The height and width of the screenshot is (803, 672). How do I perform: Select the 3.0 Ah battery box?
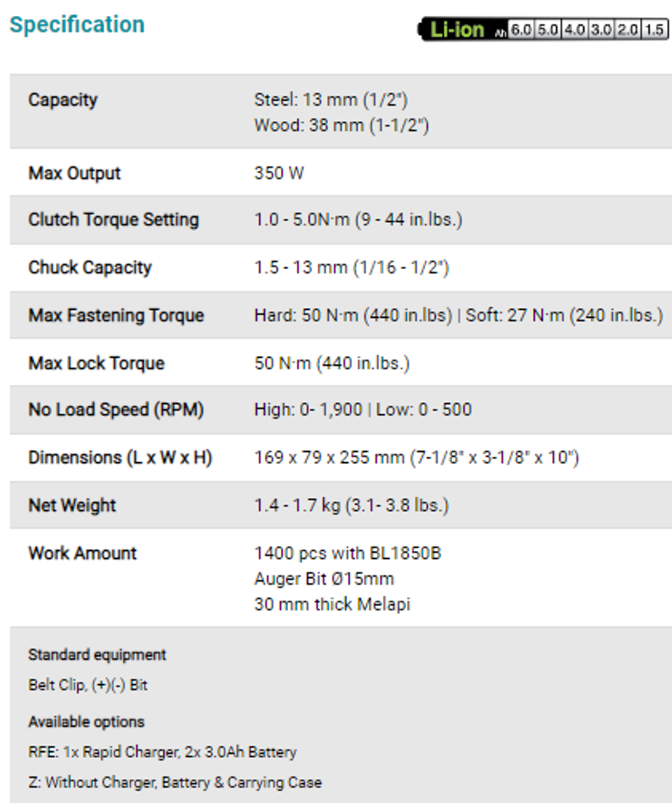(601, 30)
